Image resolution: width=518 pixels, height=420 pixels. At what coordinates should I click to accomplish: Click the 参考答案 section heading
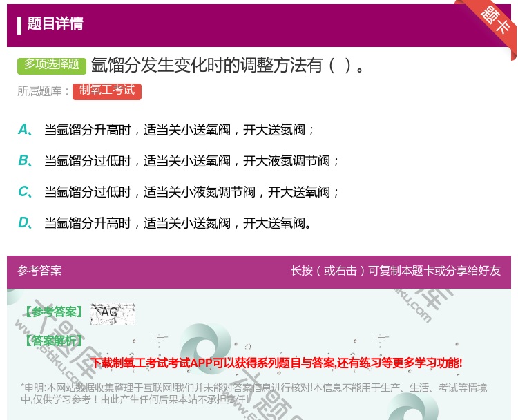click(x=39, y=271)
